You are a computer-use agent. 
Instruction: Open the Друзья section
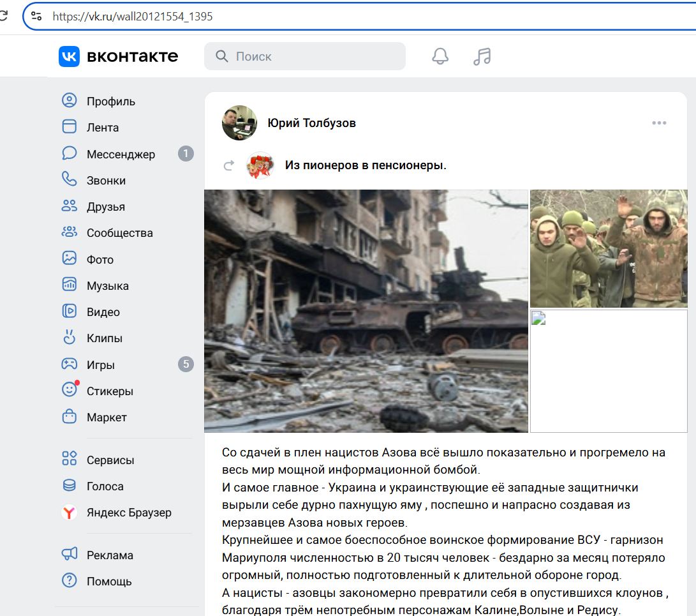106,207
